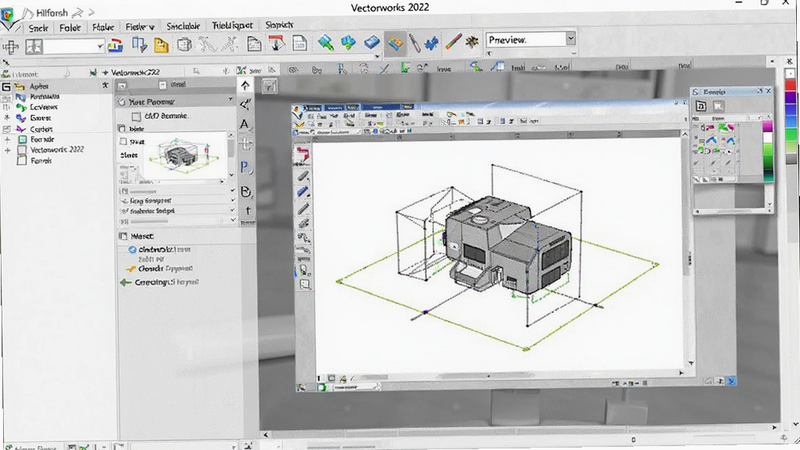
Task: Select the highlighted colorful layers toolbar icon
Action: click(x=395, y=43)
